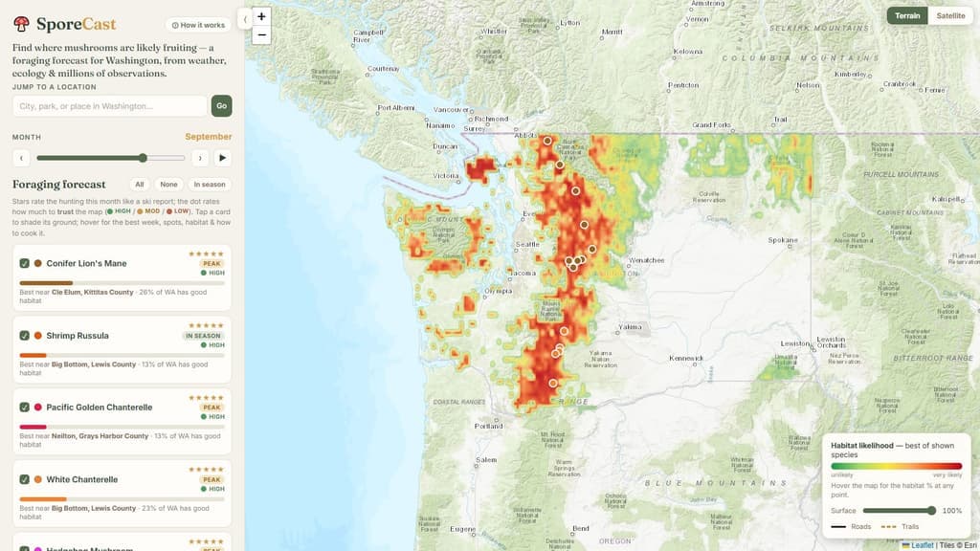Click the HIGH trust indicator on Shrimp Russula
The height and width of the screenshot is (551, 980).
click(212, 344)
